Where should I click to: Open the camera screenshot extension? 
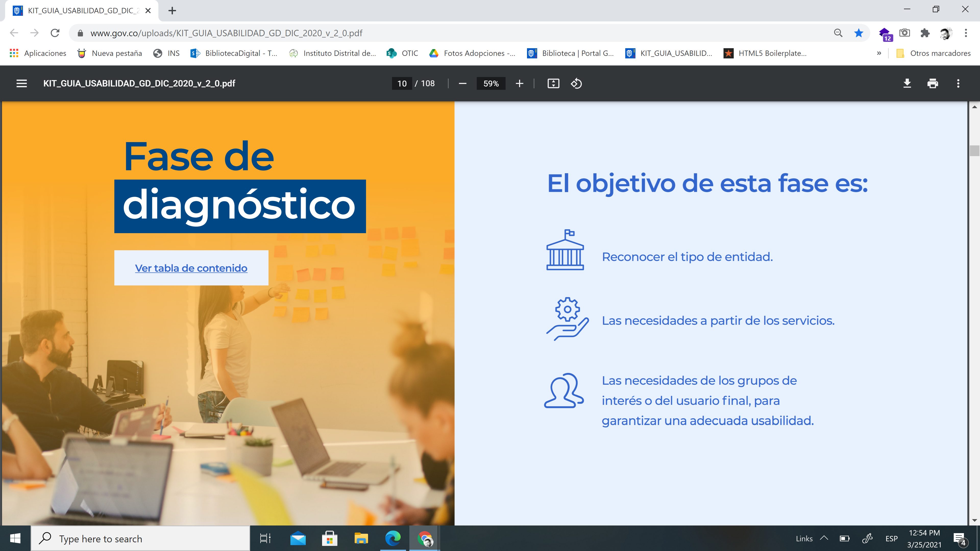pos(905,33)
